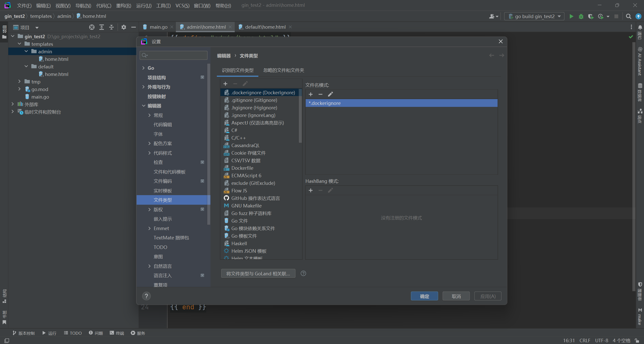Viewport: 644px width, 344px height.
Task: Expand the tmp folder
Action: tap(19, 81)
